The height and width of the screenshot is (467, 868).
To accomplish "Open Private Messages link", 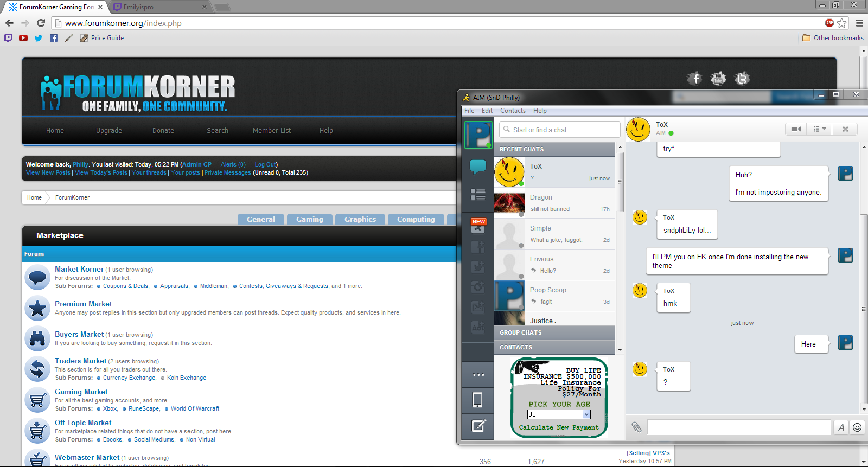I will point(228,172).
